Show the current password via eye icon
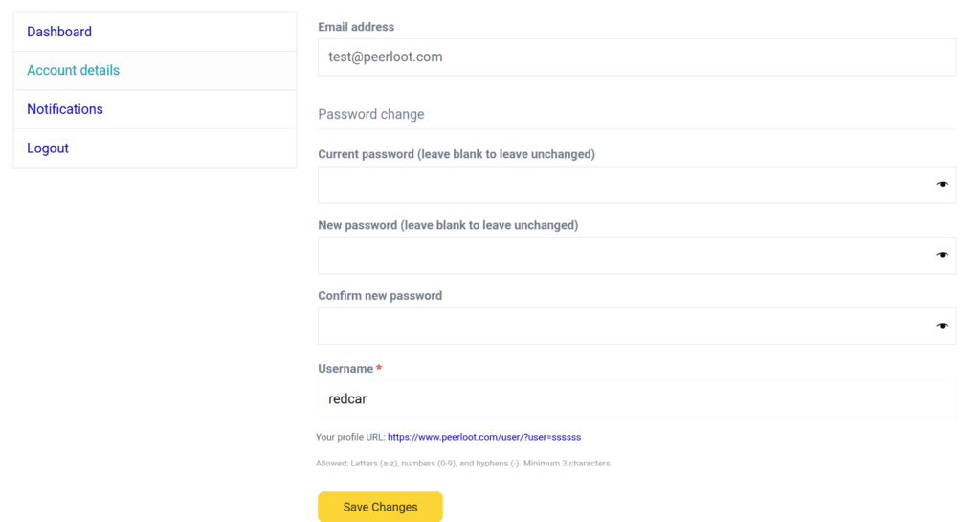Screen dimensions: 980x522 click(942, 185)
